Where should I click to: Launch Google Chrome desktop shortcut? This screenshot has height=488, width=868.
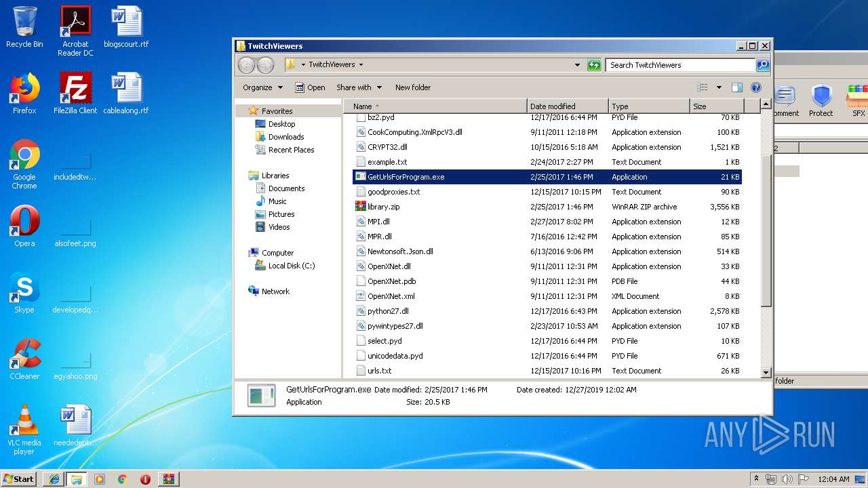coord(24,165)
